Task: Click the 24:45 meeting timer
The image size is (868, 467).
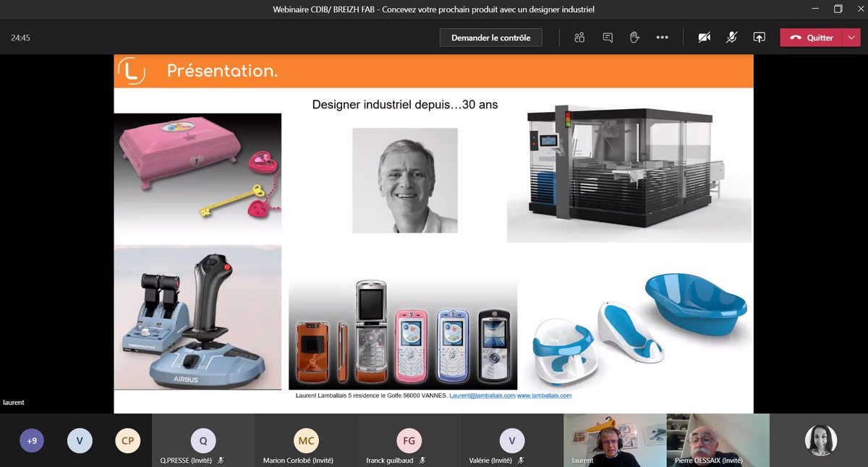Action: pyautogui.click(x=20, y=38)
